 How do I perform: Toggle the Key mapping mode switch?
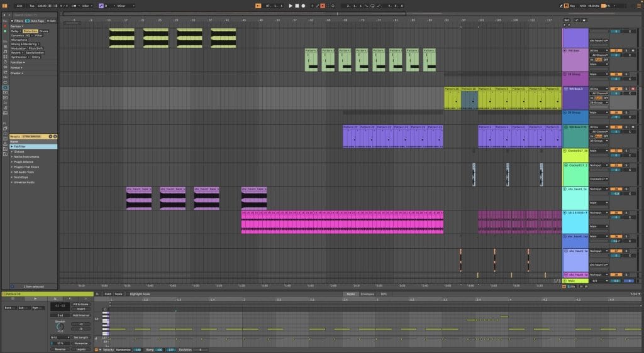pos(571,6)
